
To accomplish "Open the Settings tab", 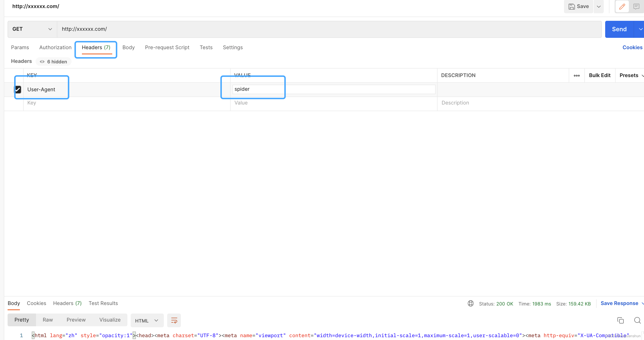I will [233, 48].
